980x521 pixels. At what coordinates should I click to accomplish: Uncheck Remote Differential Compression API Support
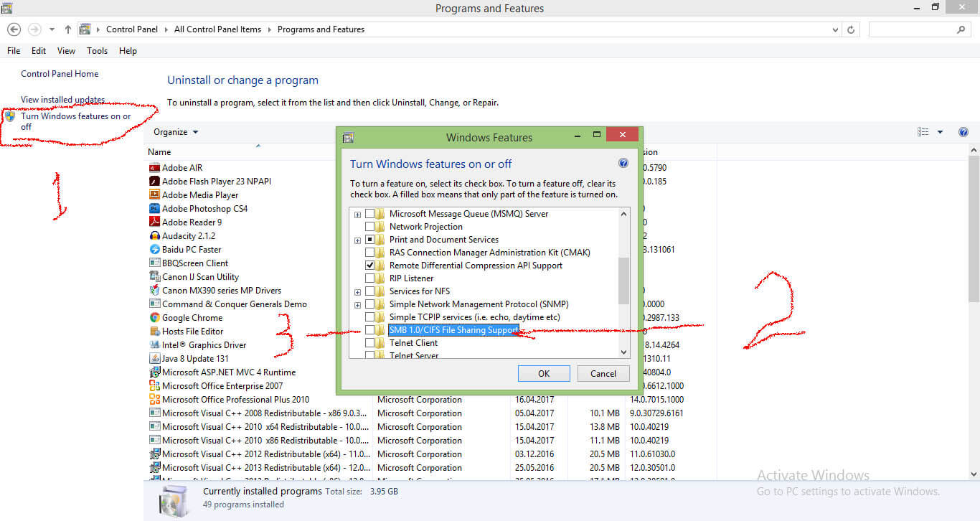click(x=370, y=266)
